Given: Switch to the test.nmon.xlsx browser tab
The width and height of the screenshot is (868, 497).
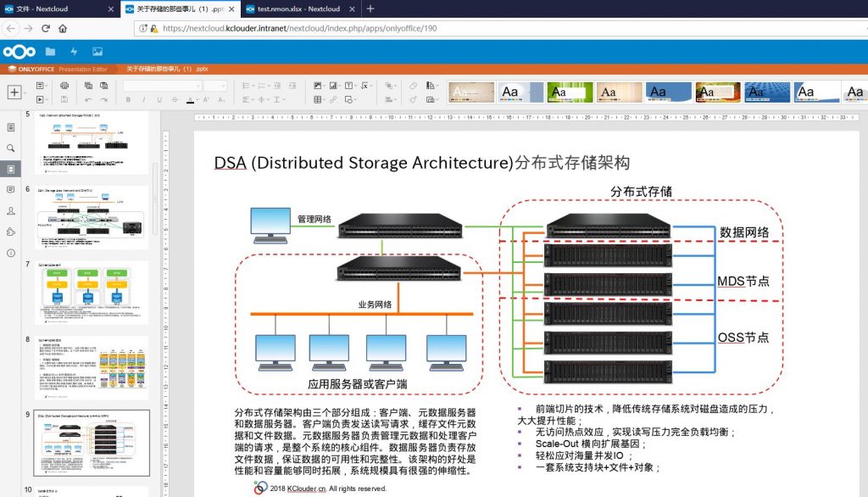Looking at the screenshot, I should [299, 8].
